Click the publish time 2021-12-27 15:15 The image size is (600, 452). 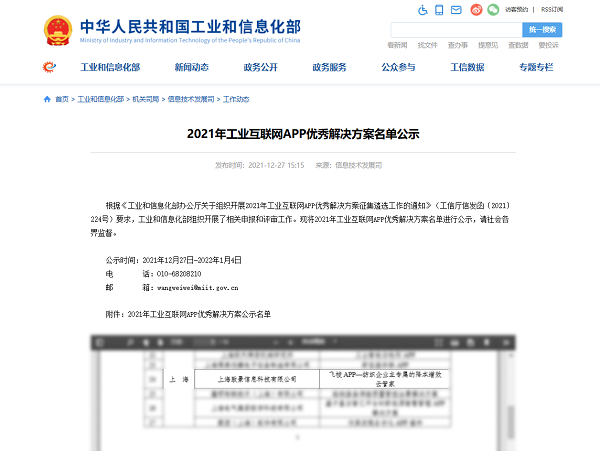pos(276,165)
